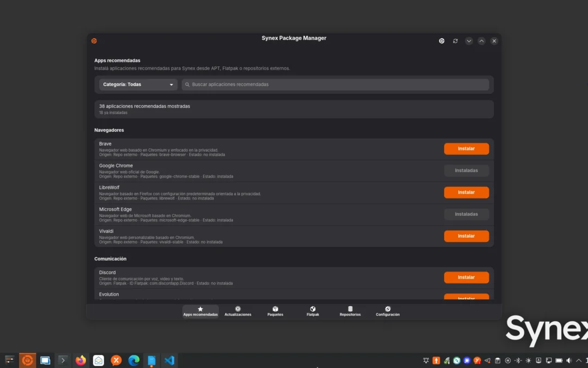Open the volume speaker tray icon

(x=569, y=360)
